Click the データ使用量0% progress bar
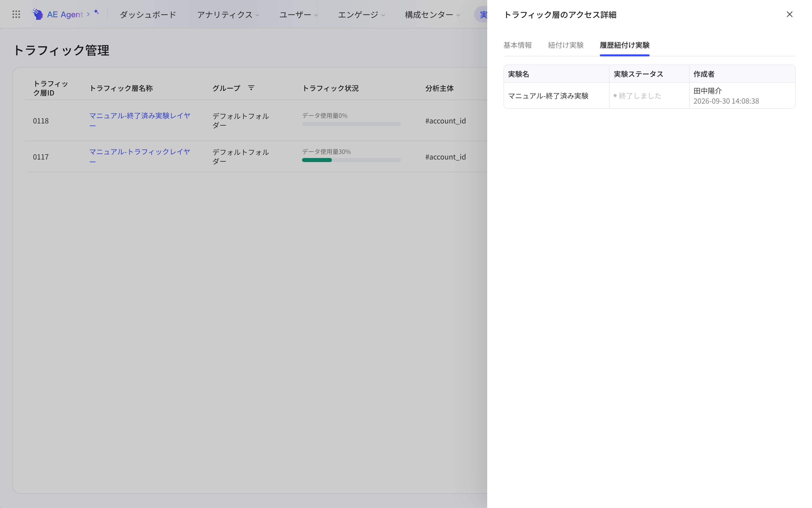The height and width of the screenshot is (508, 812). [351, 124]
